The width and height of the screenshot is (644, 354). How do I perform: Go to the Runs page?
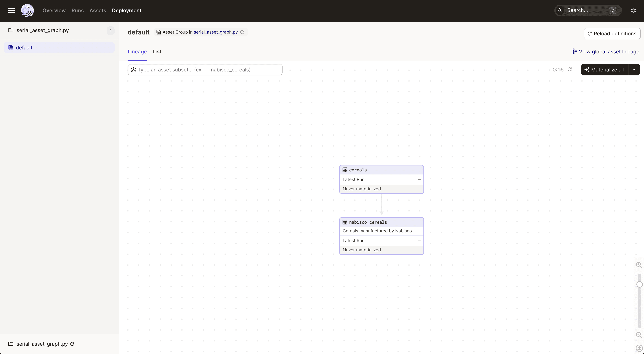coord(77,10)
